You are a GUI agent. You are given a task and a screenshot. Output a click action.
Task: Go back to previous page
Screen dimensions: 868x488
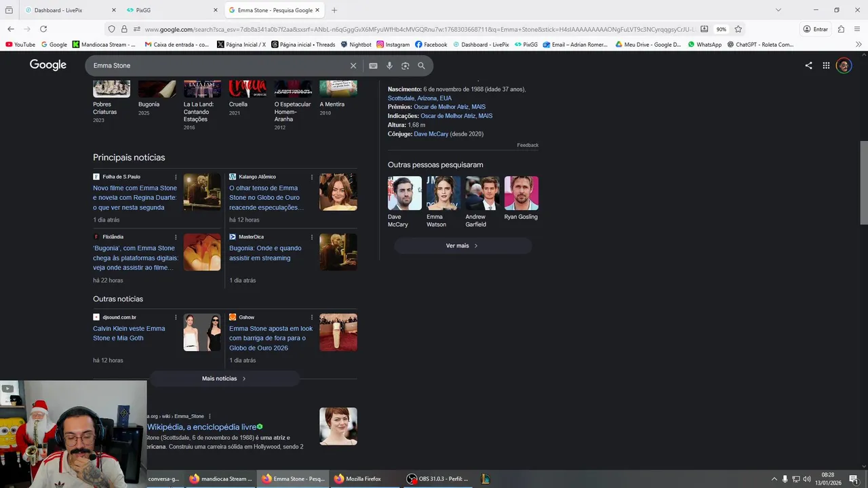coord(11,29)
